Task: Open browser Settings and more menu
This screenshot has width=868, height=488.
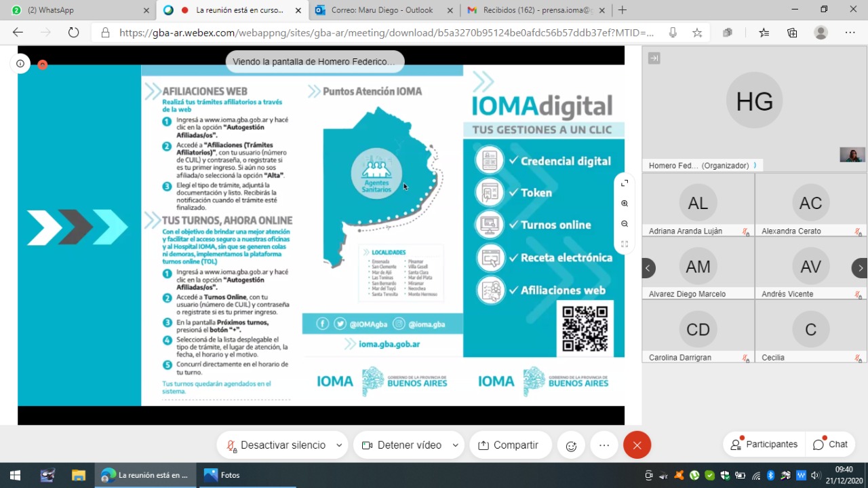Action: click(x=850, y=33)
